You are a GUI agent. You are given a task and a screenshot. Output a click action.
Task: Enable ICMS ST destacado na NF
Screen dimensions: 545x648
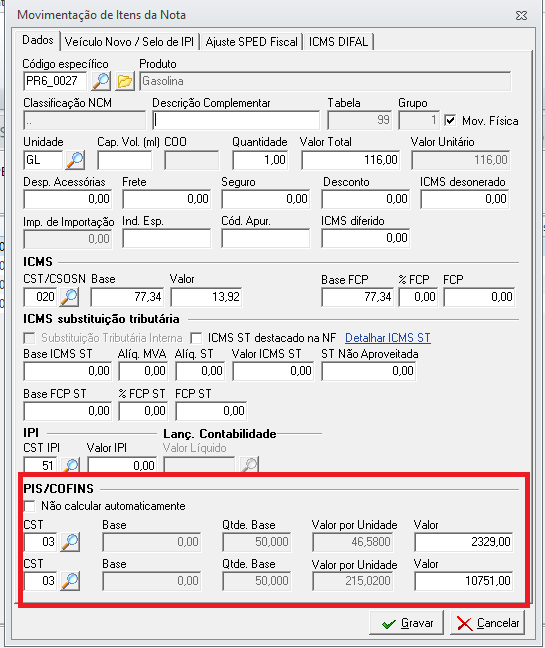(196, 338)
